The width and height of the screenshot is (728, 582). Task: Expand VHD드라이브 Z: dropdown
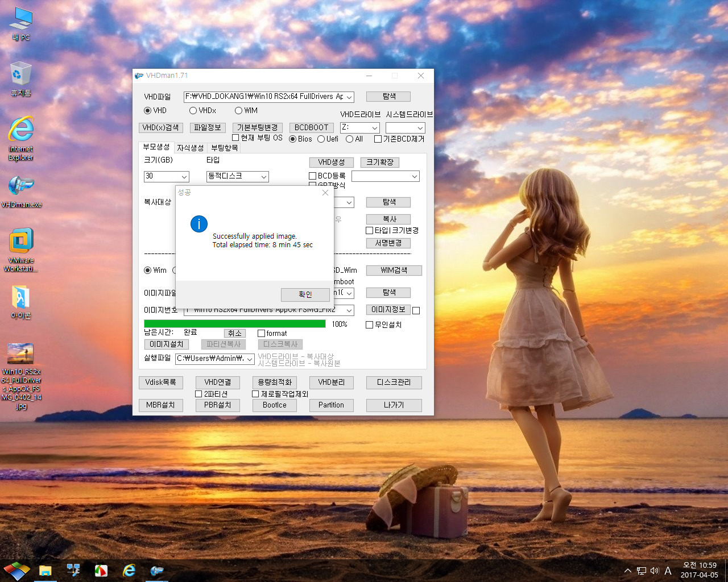tap(374, 128)
